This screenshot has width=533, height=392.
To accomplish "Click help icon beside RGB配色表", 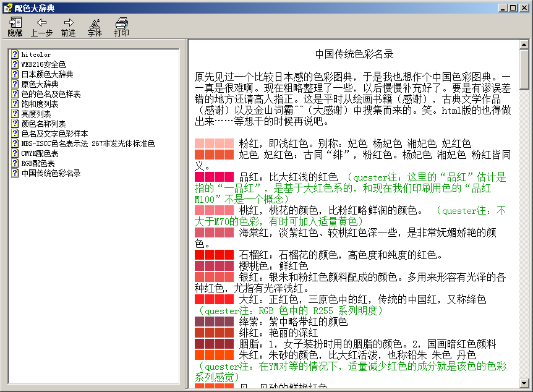I will [15, 163].
